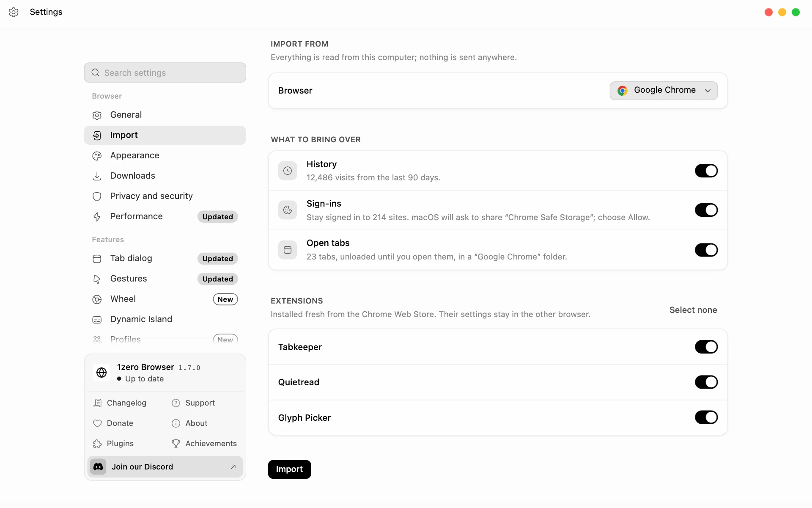Open General settings section
Screen dimensions: 812x508
pyautogui.click(x=165, y=115)
